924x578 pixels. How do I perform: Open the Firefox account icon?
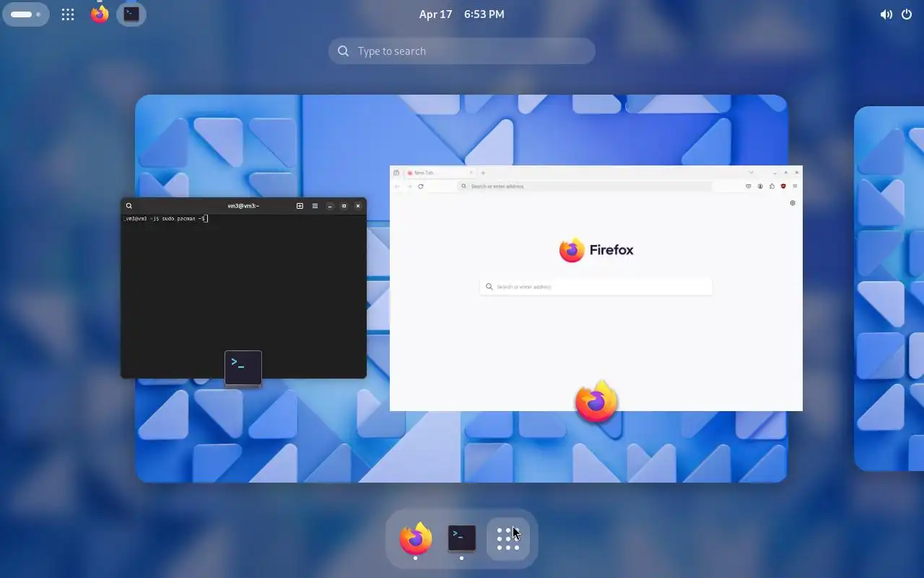(760, 186)
